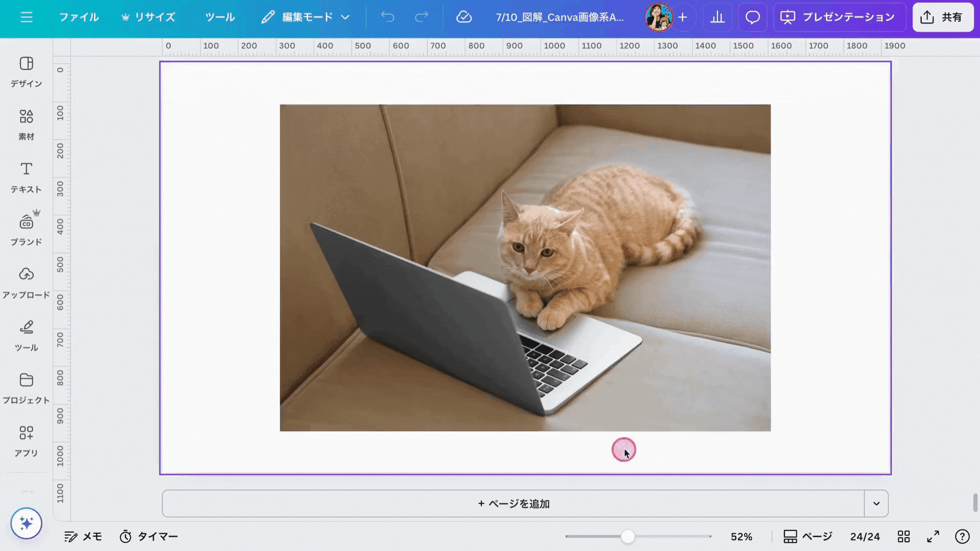The width and height of the screenshot is (980, 551).
Task: Open the リサイズ resize menu
Action: pos(149,17)
